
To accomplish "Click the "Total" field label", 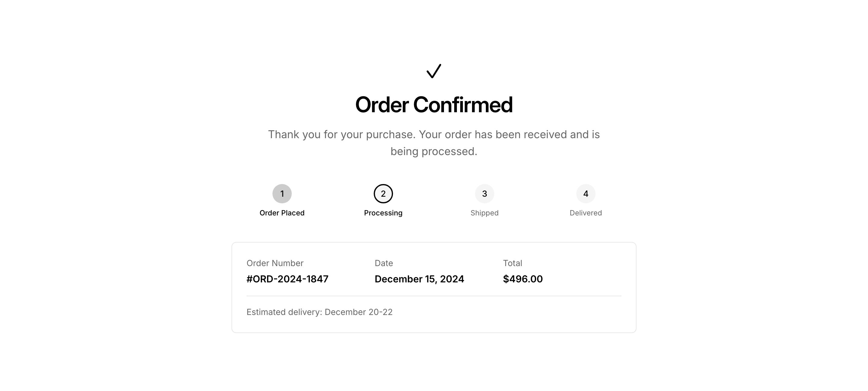I will tap(512, 263).
